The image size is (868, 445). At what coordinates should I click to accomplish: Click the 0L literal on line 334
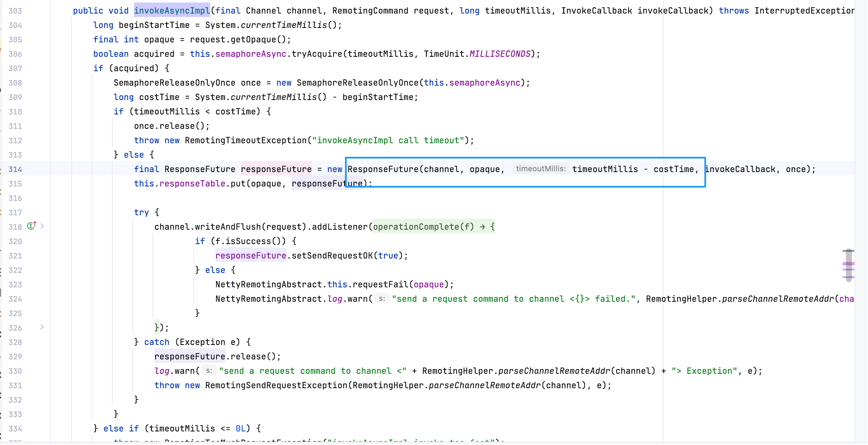pos(241,428)
